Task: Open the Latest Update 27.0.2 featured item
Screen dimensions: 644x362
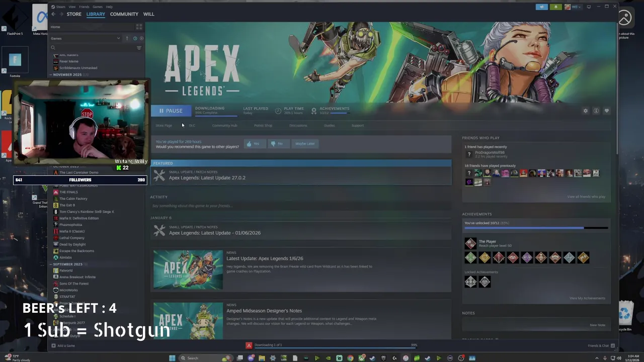Action: 301,175
